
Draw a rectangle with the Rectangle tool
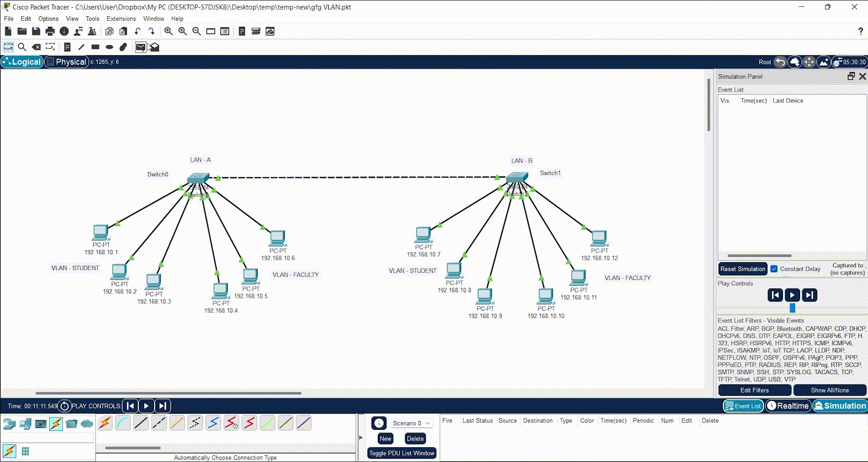click(x=95, y=47)
